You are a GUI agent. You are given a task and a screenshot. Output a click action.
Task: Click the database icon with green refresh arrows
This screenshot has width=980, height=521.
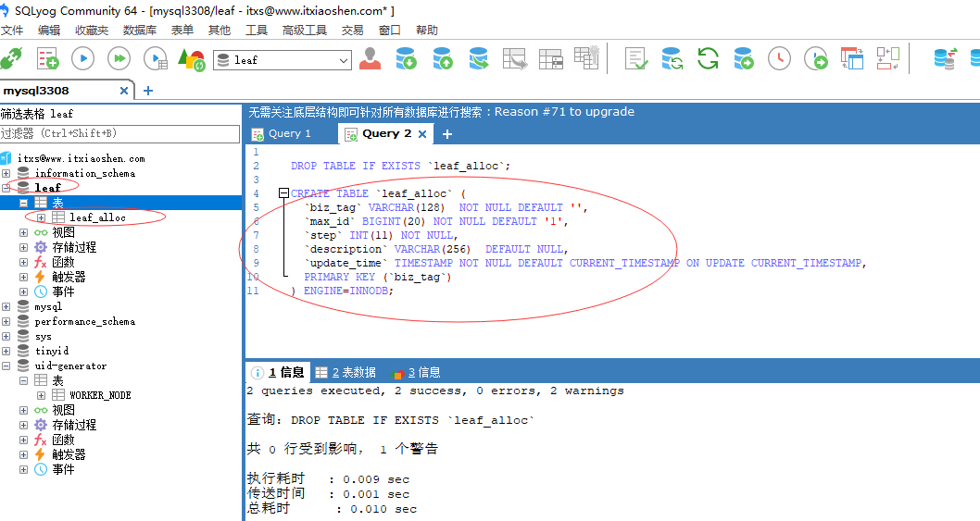(x=672, y=58)
